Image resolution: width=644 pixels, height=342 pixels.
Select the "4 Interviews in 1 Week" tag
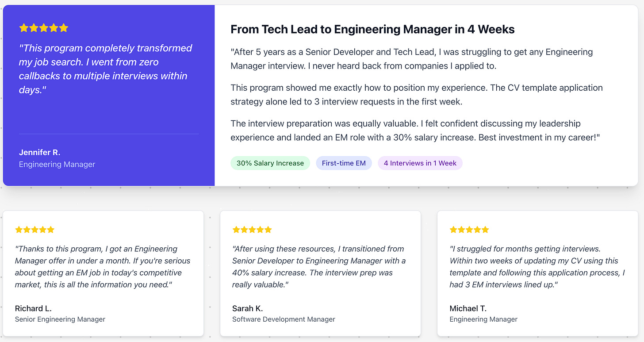pos(420,163)
